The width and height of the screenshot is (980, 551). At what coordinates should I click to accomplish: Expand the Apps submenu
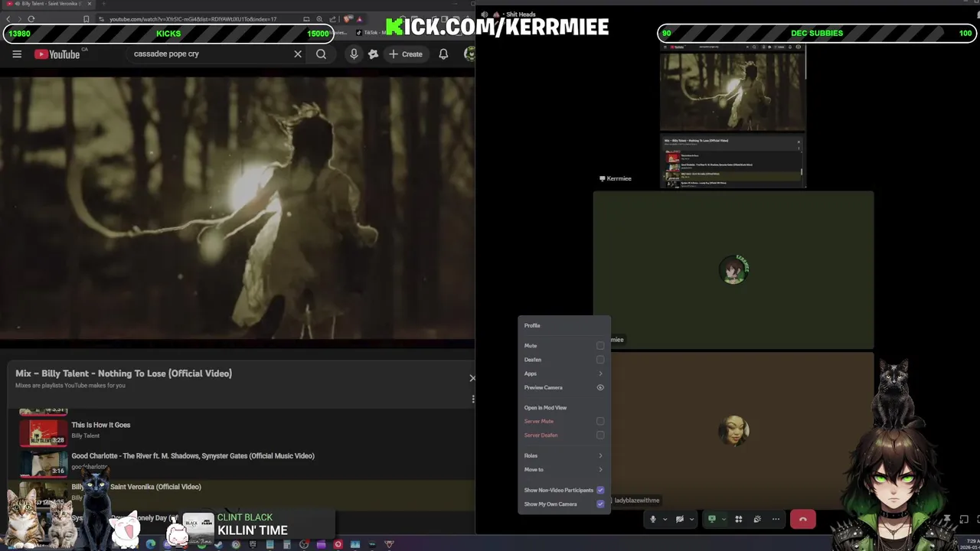point(564,373)
